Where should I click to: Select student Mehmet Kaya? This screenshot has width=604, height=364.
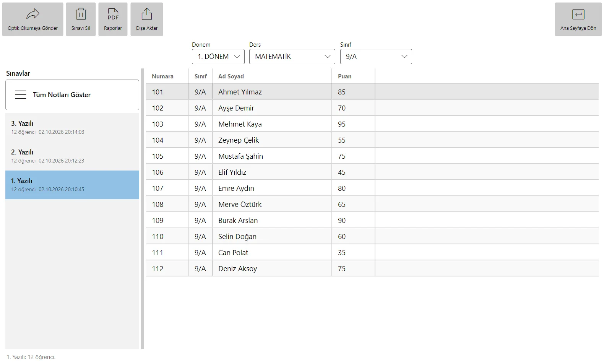tap(372, 124)
